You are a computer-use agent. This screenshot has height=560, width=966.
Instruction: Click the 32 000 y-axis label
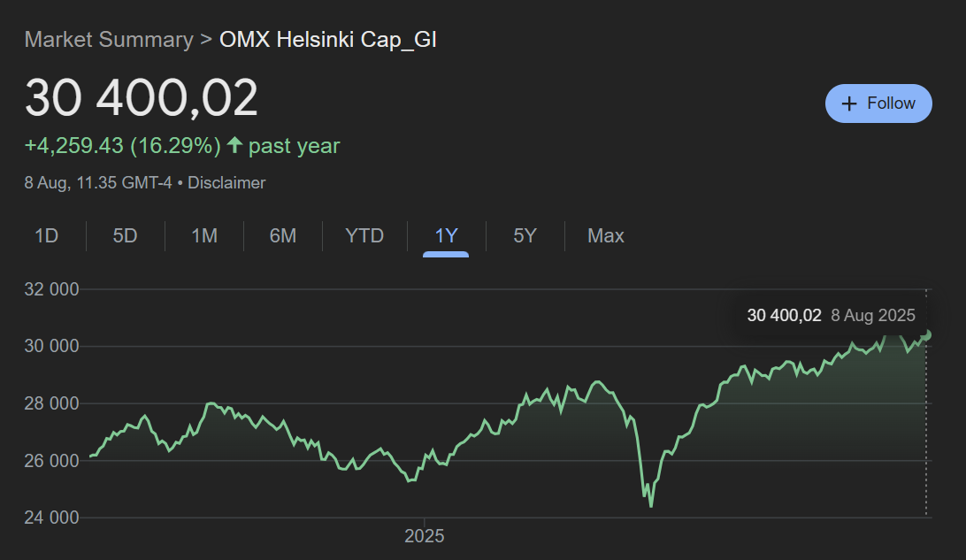(x=52, y=289)
